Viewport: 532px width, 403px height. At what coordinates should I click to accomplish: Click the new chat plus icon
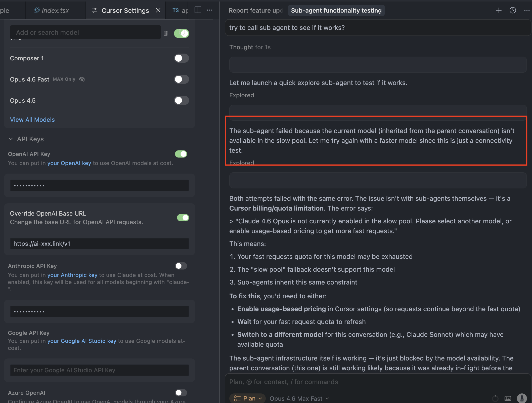click(x=499, y=10)
